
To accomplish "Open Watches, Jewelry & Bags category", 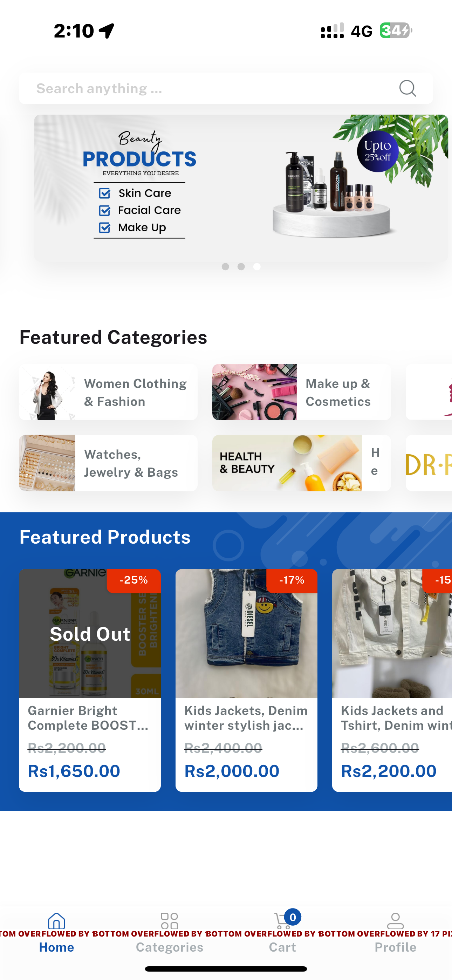I will (108, 463).
